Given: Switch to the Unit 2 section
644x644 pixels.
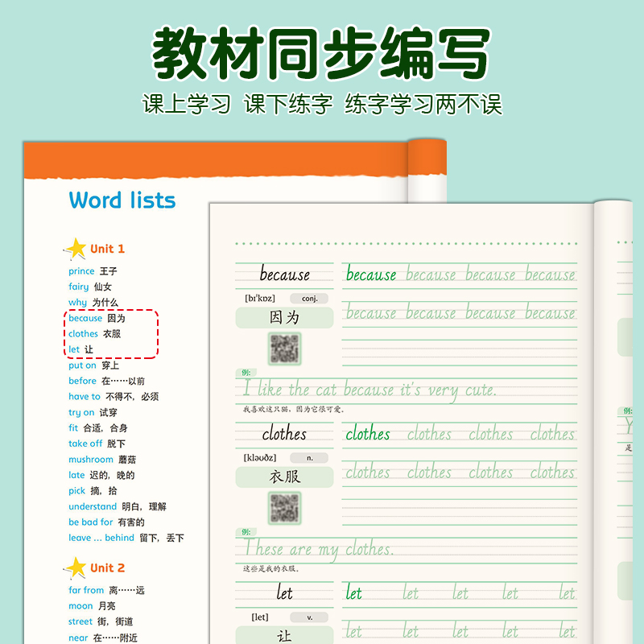Looking at the screenshot, I should 106,568.
